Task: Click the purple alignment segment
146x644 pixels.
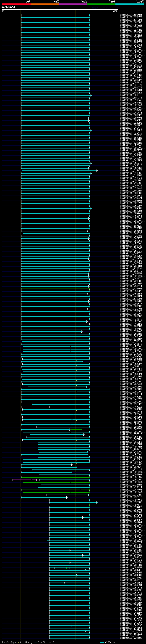Action: pyautogui.click(x=25, y=480)
